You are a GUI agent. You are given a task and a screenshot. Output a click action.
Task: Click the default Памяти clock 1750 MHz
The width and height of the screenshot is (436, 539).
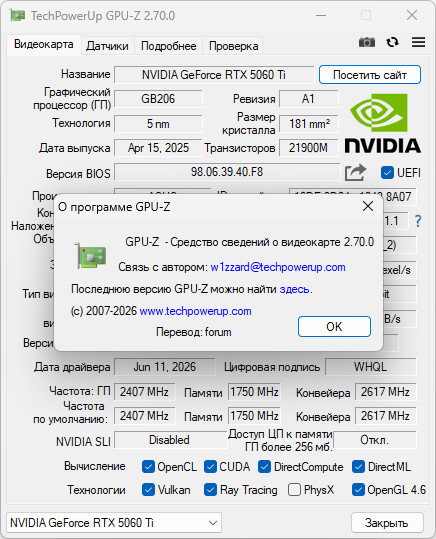[254, 416]
